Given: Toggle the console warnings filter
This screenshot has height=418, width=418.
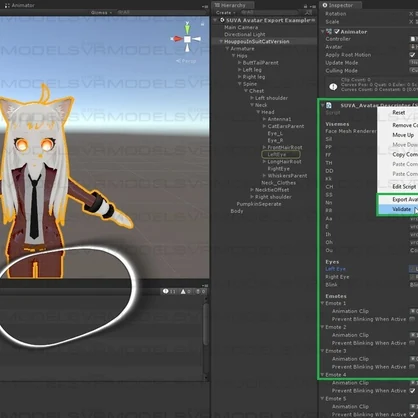Looking at the screenshot, I should click(x=186, y=292).
